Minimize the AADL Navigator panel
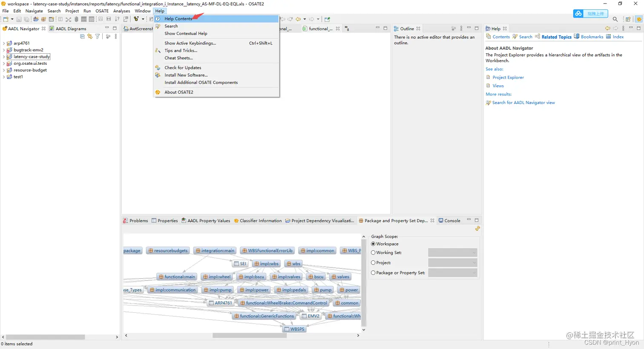 107,28
